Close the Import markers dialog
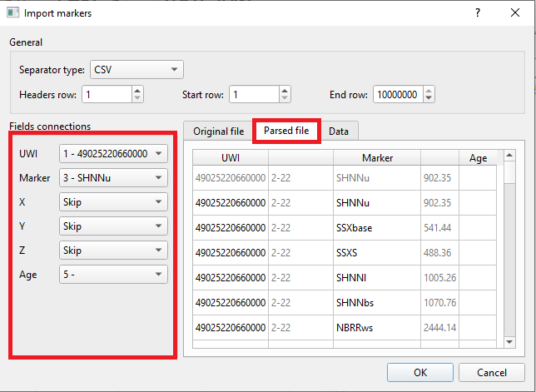Viewport: 536px width, 392px height. point(515,13)
